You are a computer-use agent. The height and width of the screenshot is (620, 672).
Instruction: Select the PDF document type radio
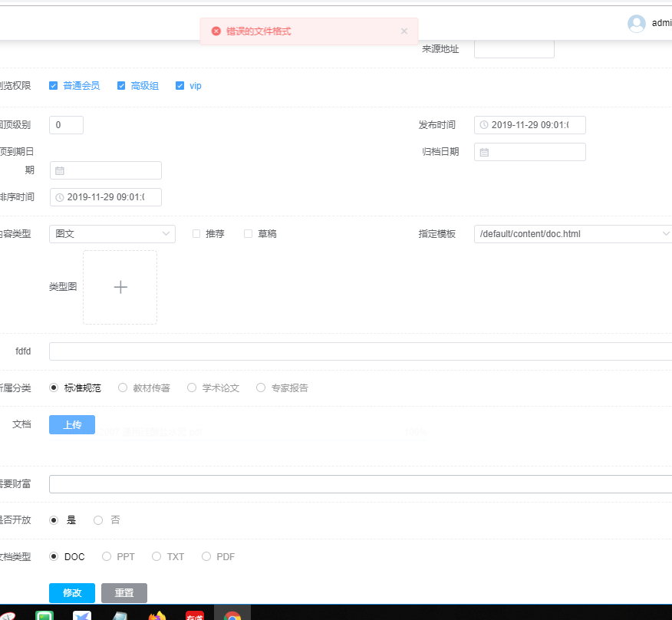point(206,557)
